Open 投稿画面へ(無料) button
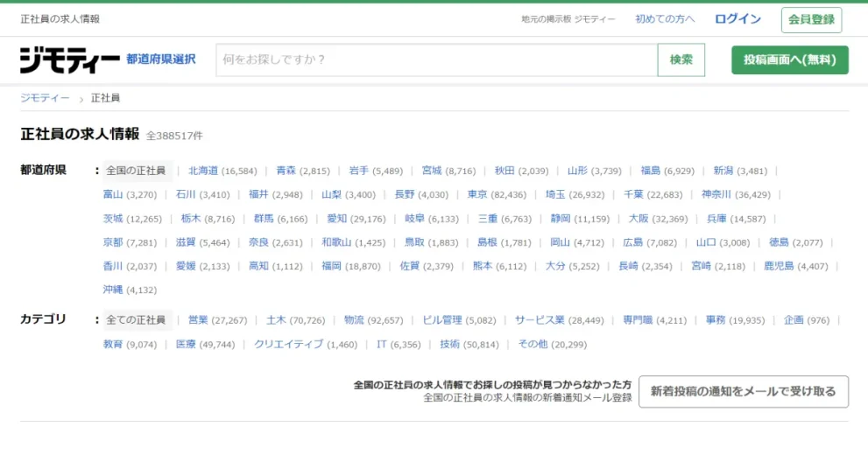Image resolution: width=868 pixels, height=455 pixels. point(790,59)
